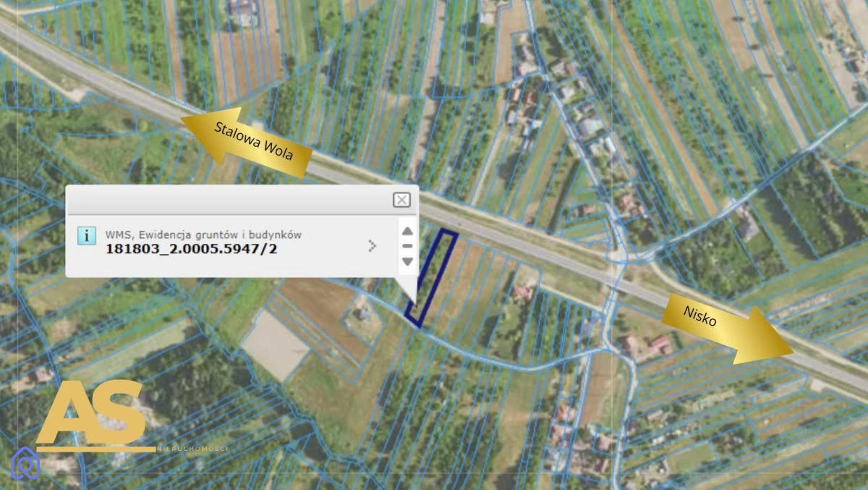This screenshot has height=490, width=868.
Task: Click the purple house icon in the corner
Action: pos(25,463)
